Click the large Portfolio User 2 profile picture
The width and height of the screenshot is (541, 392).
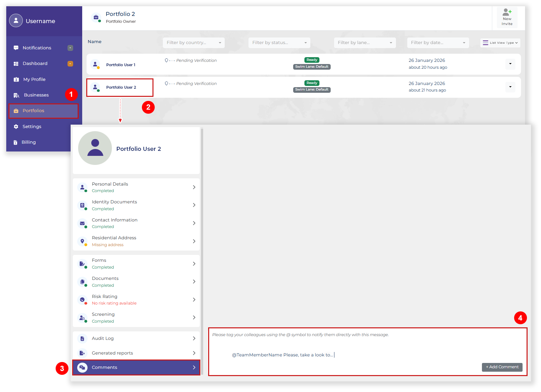pyautogui.click(x=95, y=148)
